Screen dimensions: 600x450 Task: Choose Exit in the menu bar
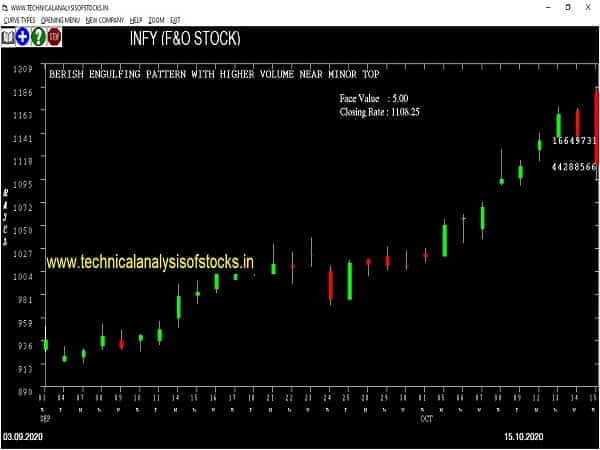click(176, 19)
